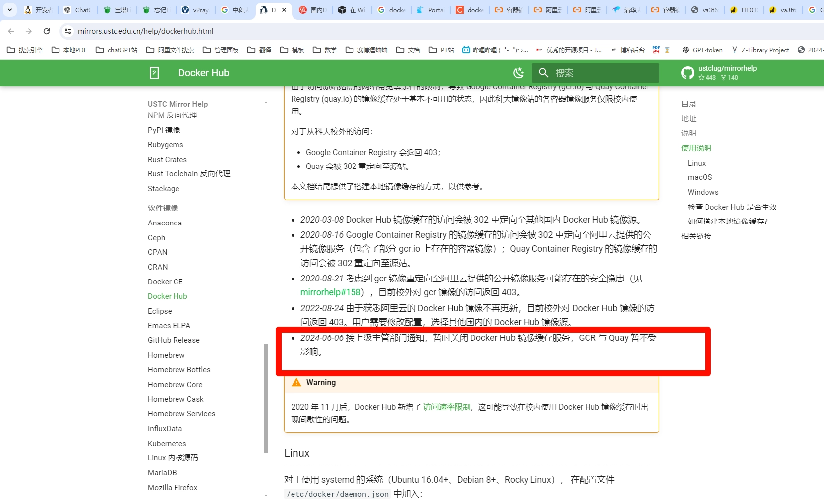This screenshot has width=824, height=504.
Task: Click the Docker Hub logo icon in header
Action: tap(154, 73)
